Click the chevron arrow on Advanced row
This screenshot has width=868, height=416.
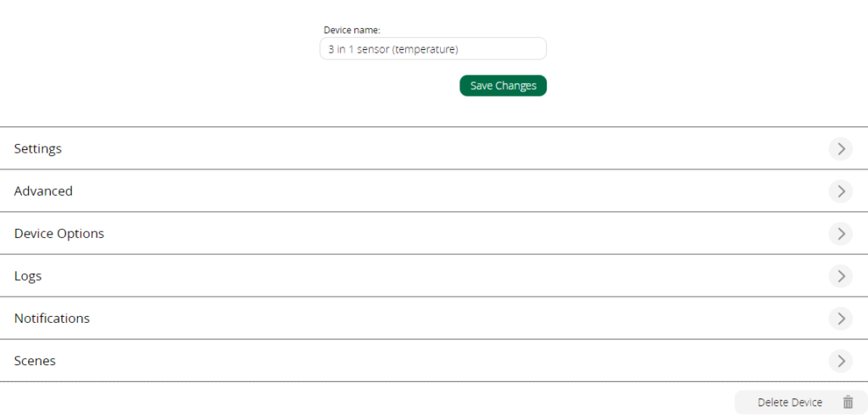tap(840, 191)
